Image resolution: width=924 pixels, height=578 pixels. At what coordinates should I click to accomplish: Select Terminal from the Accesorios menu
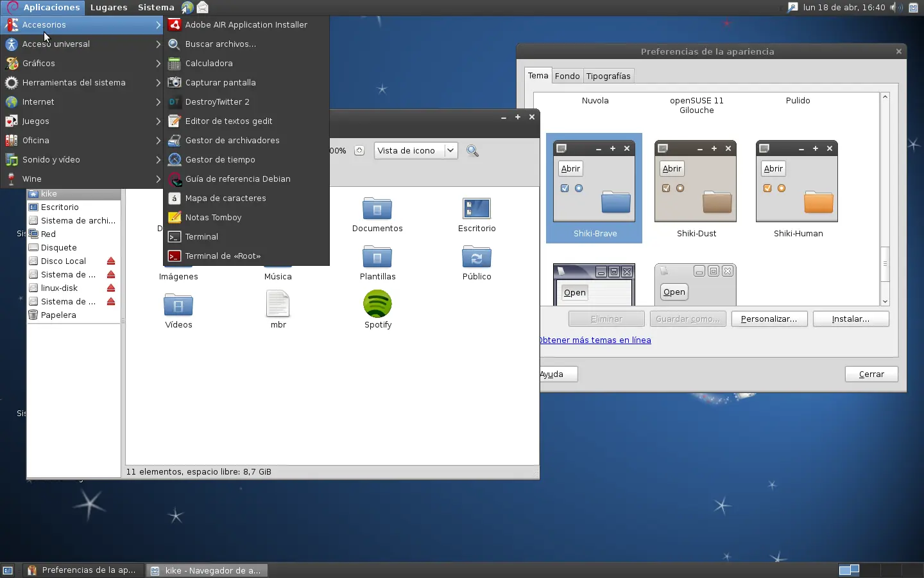[201, 236]
